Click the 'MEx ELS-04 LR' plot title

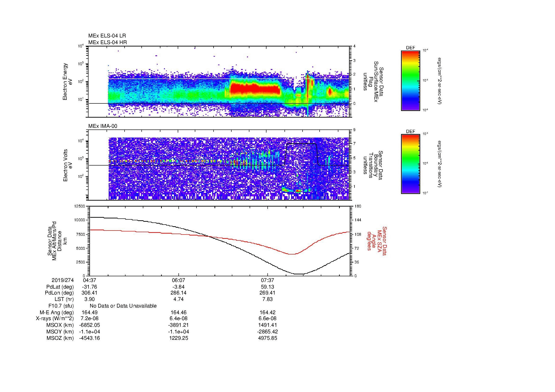pyautogui.click(x=107, y=36)
